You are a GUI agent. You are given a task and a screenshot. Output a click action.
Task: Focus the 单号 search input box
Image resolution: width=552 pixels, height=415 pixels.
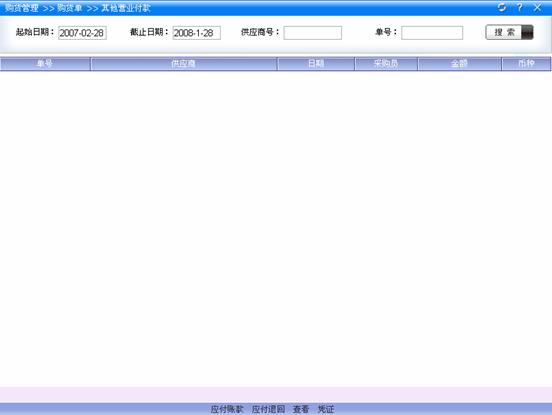tap(432, 33)
